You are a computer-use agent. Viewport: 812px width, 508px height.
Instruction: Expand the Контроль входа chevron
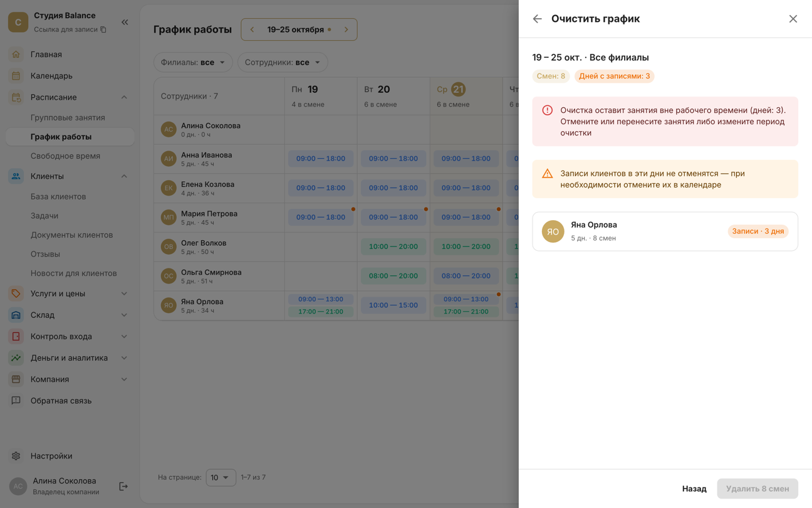pyautogui.click(x=124, y=336)
